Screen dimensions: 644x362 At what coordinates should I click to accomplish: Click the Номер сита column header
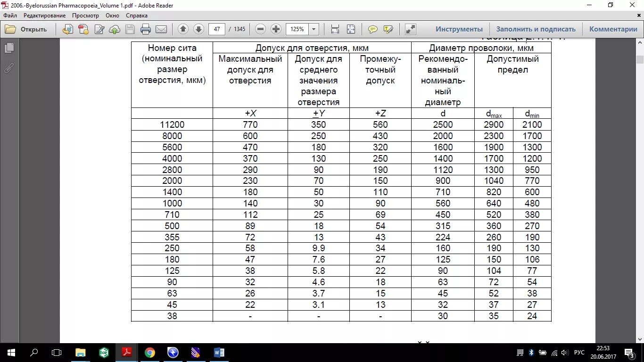pyautogui.click(x=172, y=64)
